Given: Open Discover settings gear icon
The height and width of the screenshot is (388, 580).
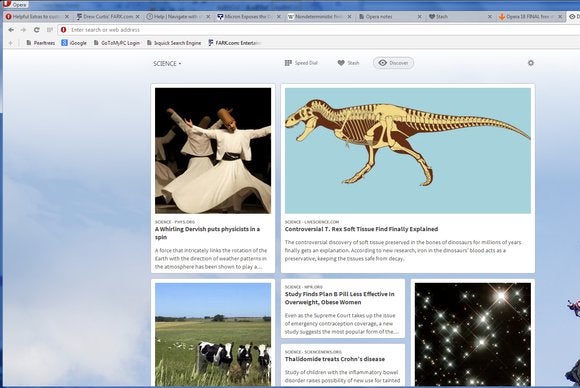Looking at the screenshot, I should click(531, 63).
